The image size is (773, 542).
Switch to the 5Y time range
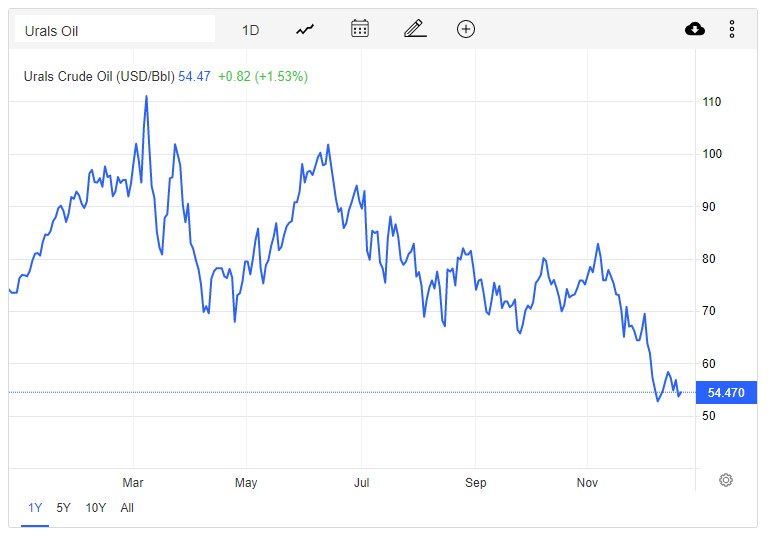[x=63, y=508]
